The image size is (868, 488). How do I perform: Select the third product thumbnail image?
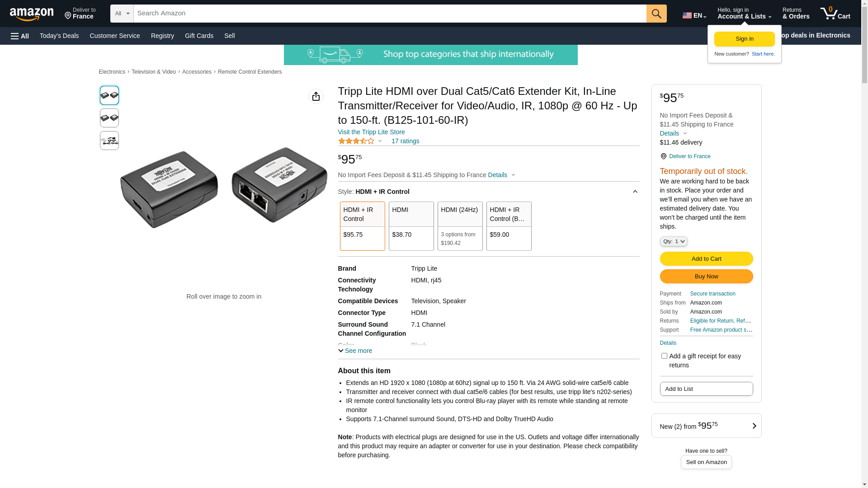109,141
